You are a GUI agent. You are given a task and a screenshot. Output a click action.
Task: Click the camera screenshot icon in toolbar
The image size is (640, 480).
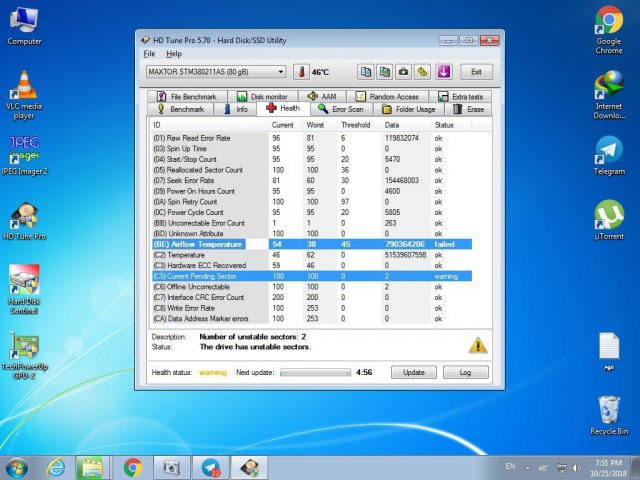(x=403, y=72)
